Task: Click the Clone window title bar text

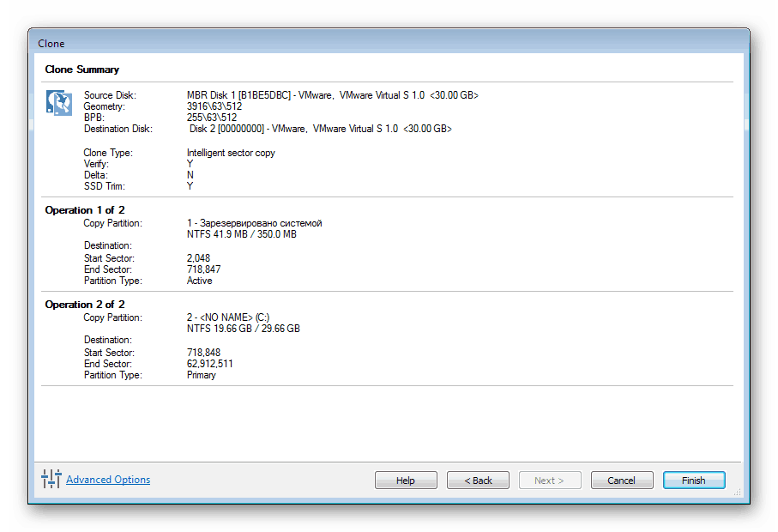Action: [x=51, y=44]
